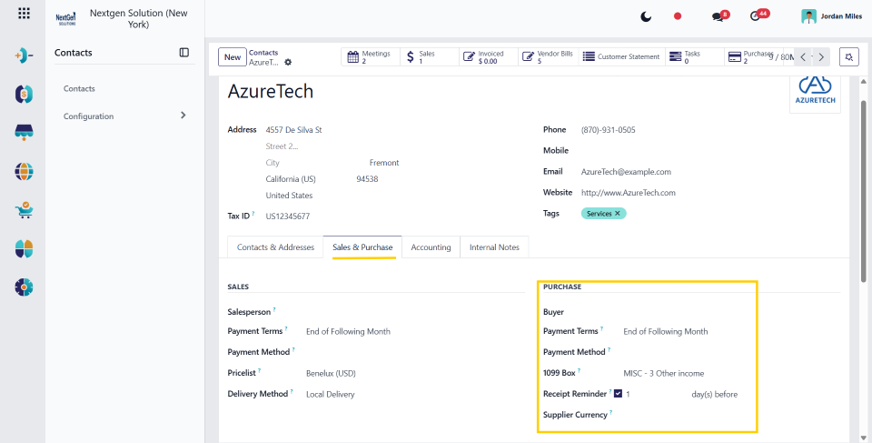Go to previous record arrow
Image resolution: width=872 pixels, height=443 pixels.
pos(803,57)
